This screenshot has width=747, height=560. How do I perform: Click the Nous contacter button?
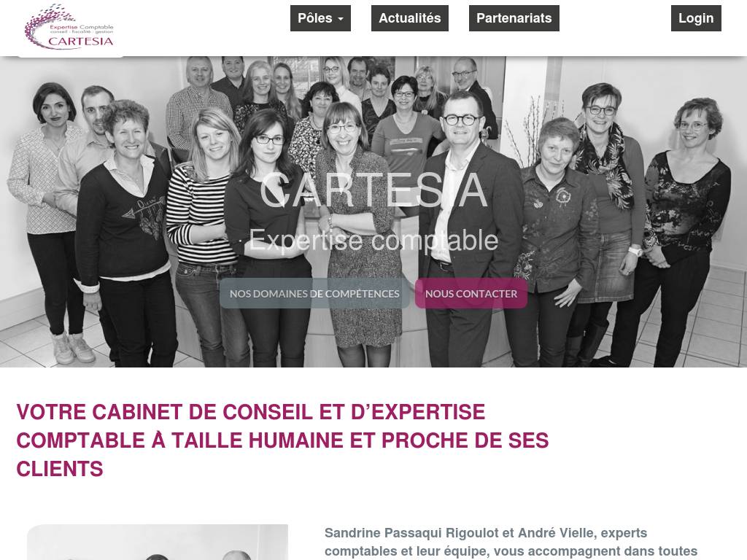pyautogui.click(x=471, y=293)
